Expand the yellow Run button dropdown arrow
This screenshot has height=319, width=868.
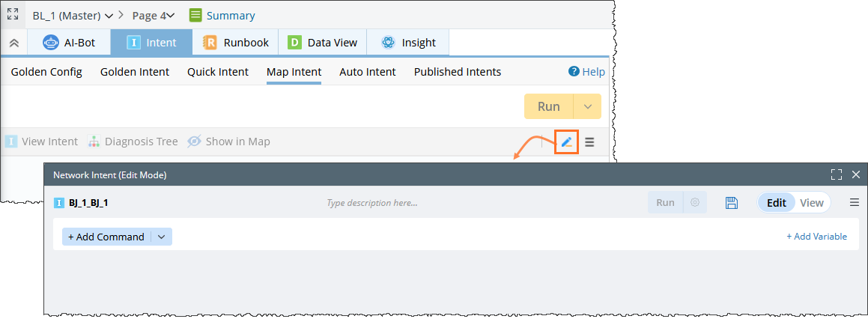[x=587, y=106]
